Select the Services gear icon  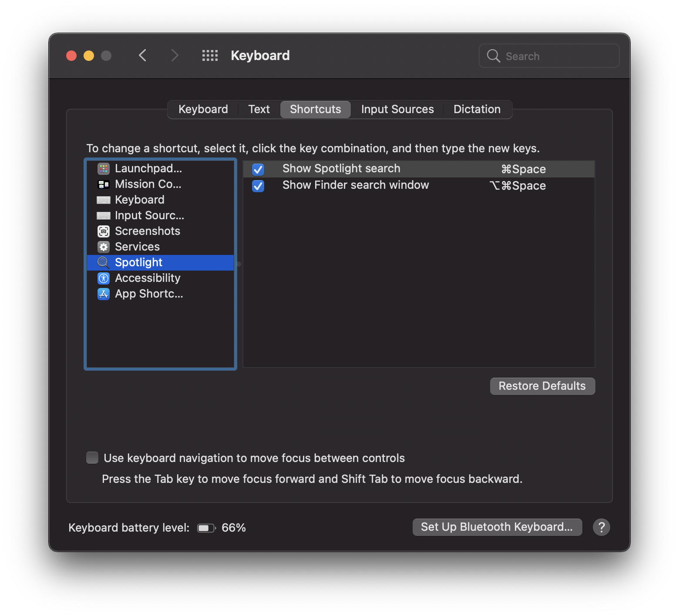[x=103, y=247]
